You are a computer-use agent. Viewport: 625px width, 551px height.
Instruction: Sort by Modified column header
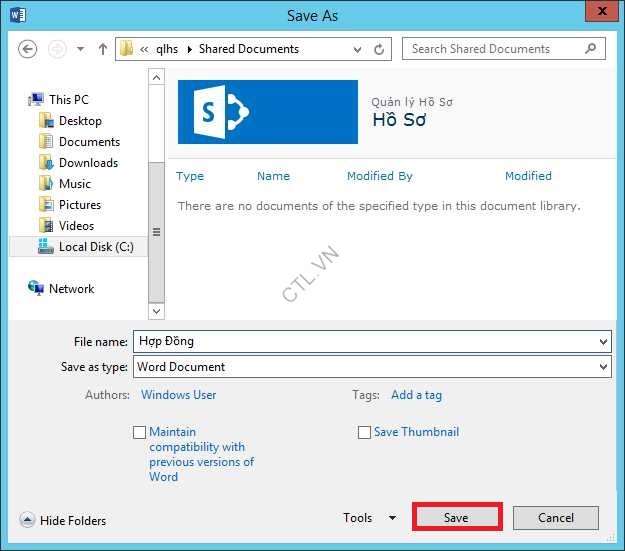pos(528,176)
